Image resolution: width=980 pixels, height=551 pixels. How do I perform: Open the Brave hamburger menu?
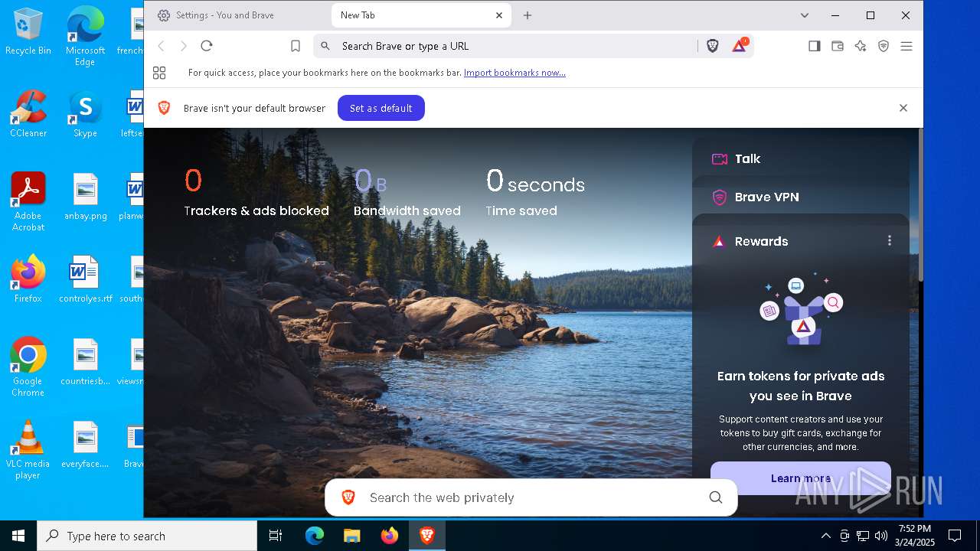pyautogui.click(x=906, y=46)
